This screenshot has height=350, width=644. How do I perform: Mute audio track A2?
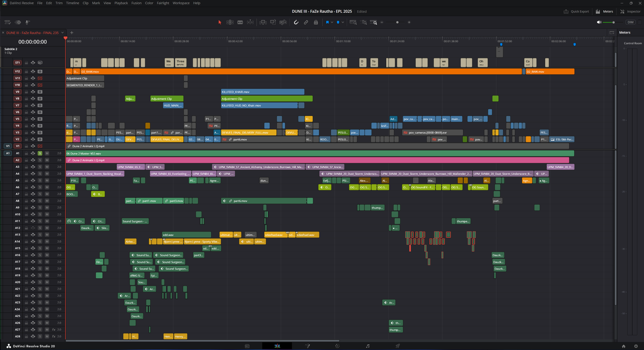(47, 160)
